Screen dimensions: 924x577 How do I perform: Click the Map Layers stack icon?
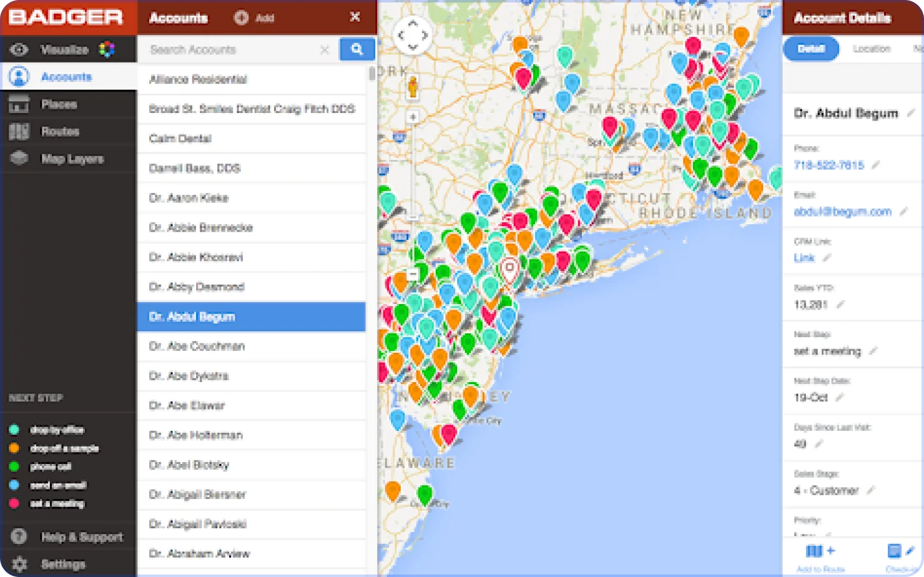pos(19,159)
